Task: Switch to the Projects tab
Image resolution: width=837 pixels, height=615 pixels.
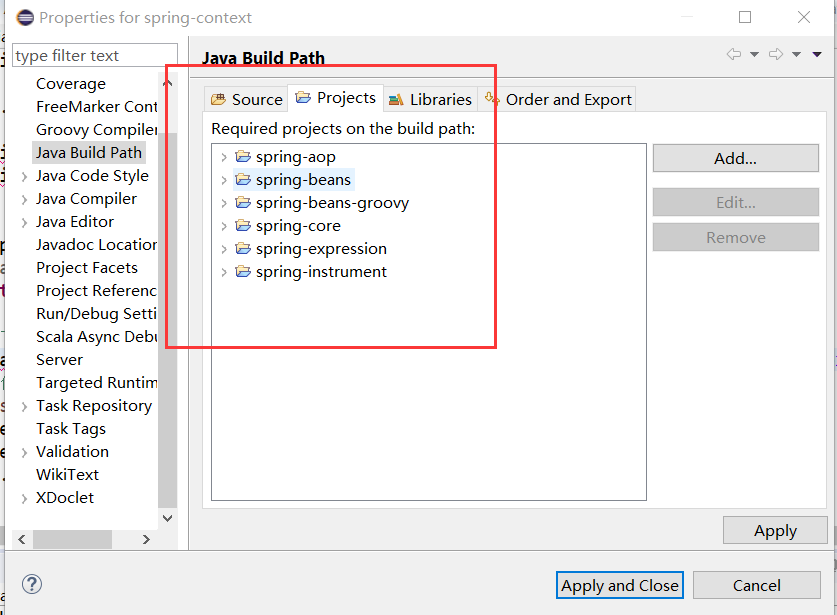Action: point(335,98)
